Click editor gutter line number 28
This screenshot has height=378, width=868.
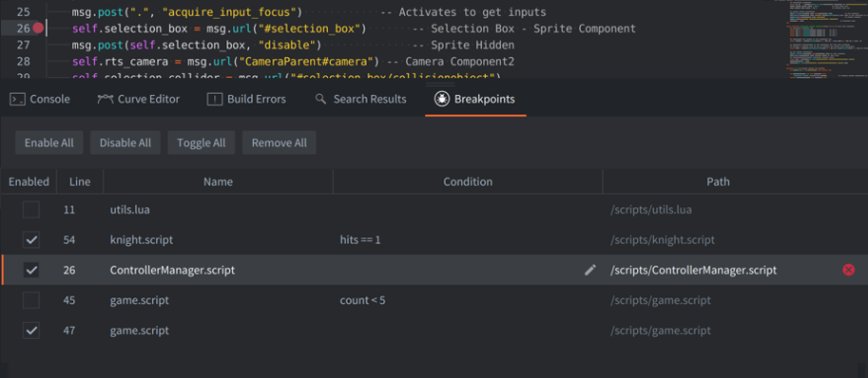pos(24,61)
